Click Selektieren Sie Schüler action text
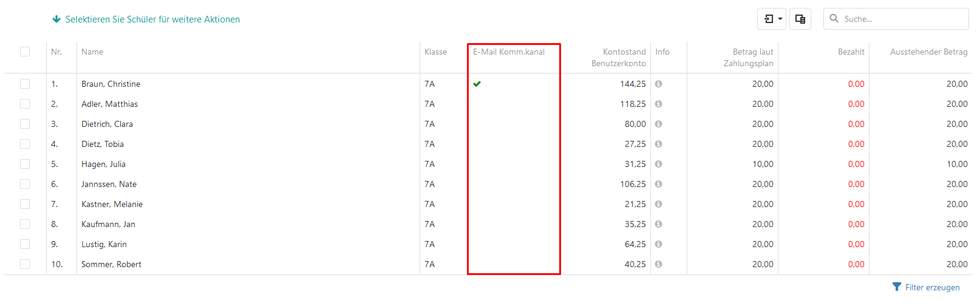980x306 pixels. [x=152, y=19]
